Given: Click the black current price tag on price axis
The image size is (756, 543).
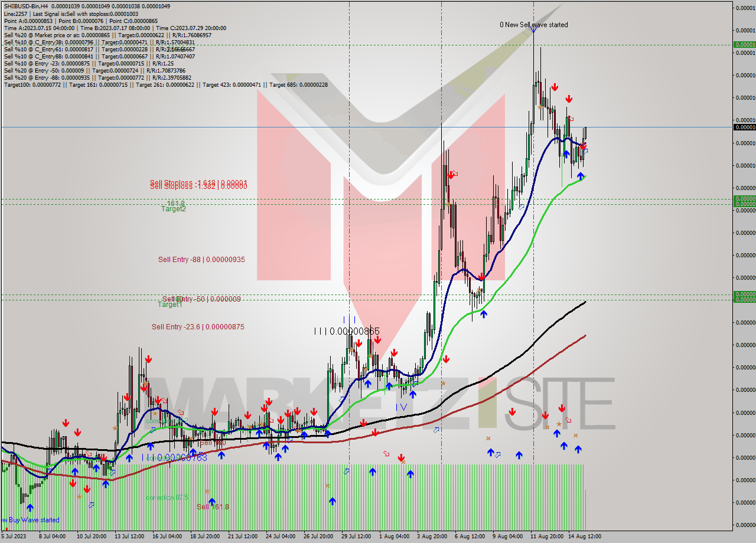Looking at the screenshot, I should point(744,127).
